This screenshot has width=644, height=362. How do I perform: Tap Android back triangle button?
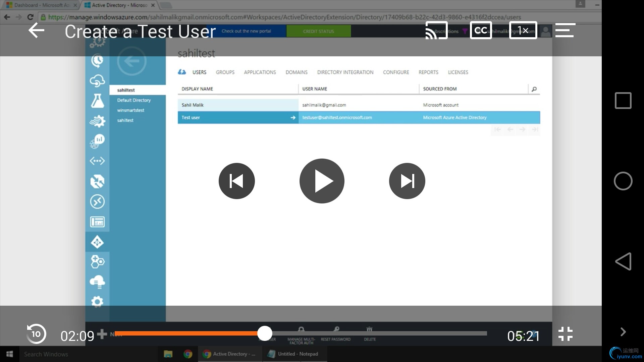[x=623, y=261]
